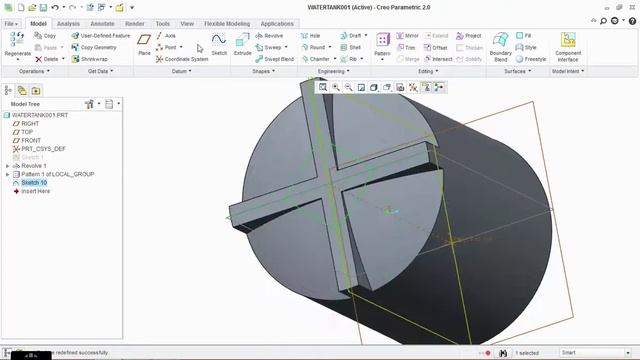Image resolution: width=640 pixels, height=360 pixels.
Task: Switch navigator to the Favorites tab
Action: [36, 90]
